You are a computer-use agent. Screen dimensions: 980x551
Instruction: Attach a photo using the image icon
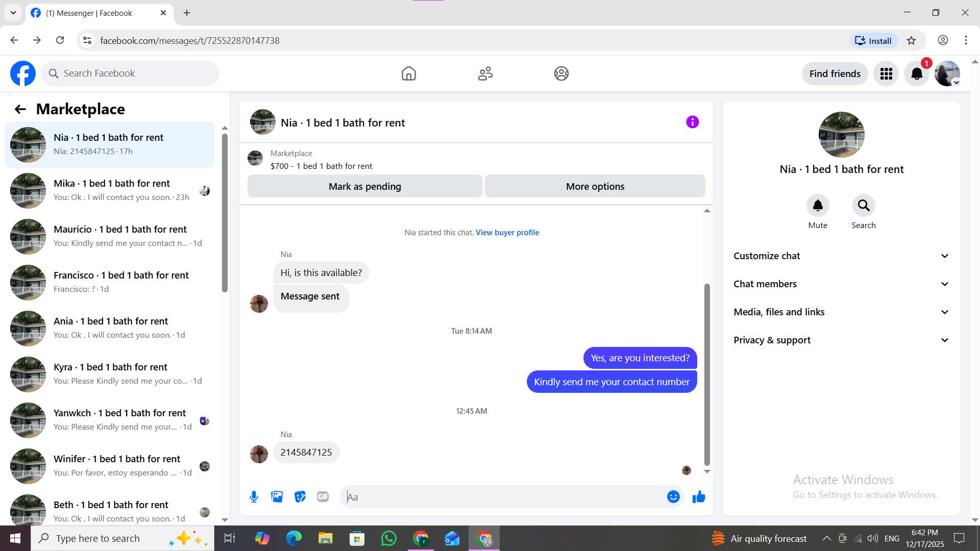click(x=277, y=496)
